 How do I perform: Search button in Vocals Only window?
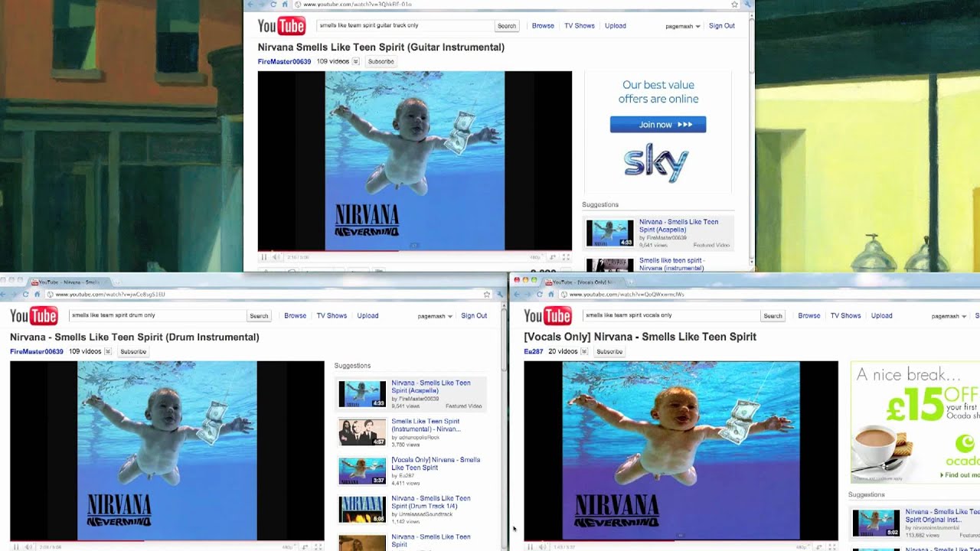[x=773, y=316]
